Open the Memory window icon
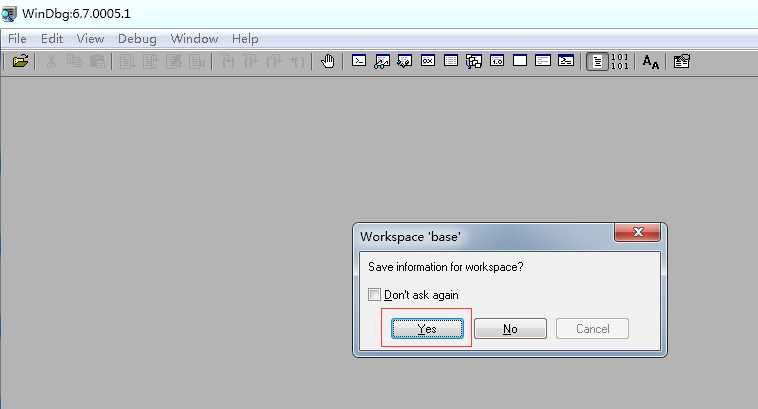758x409 pixels. click(x=451, y=61)
